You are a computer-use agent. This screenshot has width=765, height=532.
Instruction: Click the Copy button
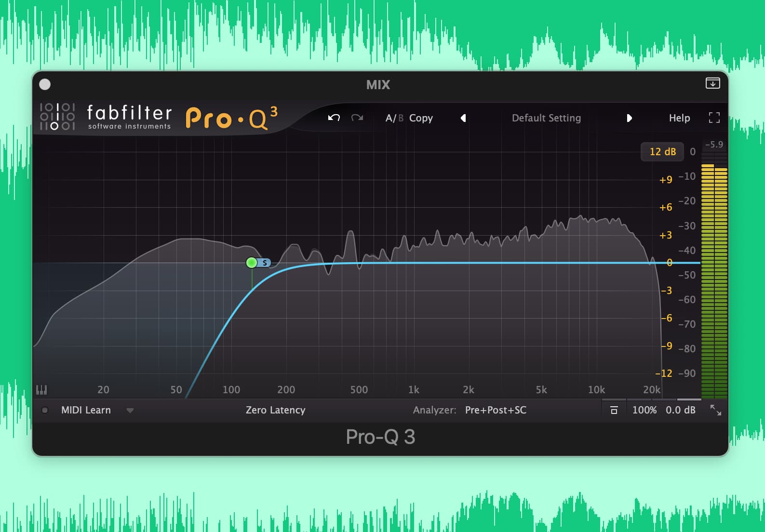point(421,118)
